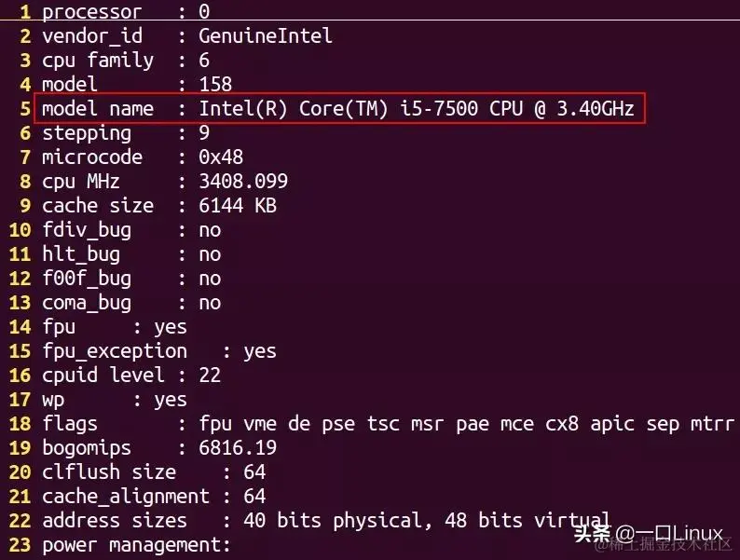Click the bogomips value 6816.19
This screenshot has height=560, width=740.
coord(238,447)
